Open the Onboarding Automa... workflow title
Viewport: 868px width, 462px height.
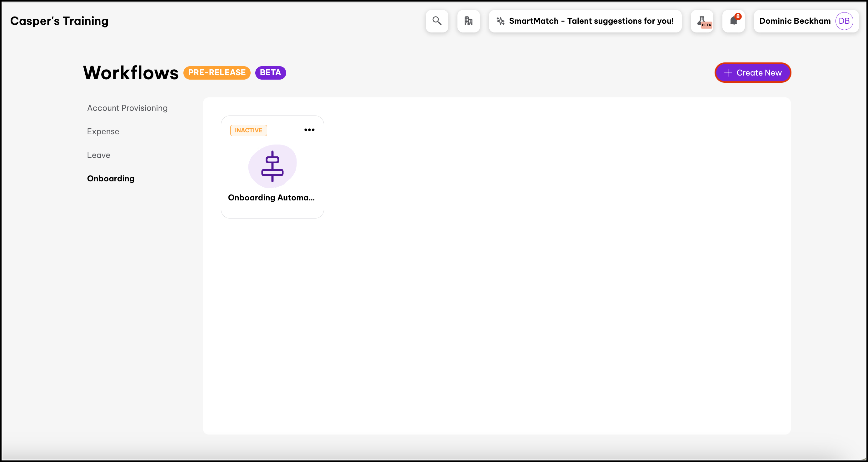pos(271,198)
